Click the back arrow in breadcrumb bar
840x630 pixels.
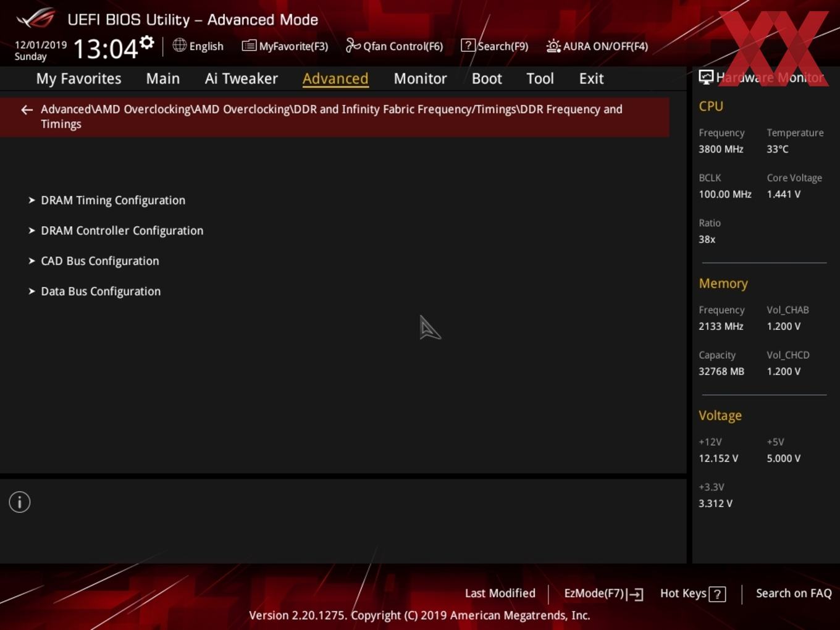tap(27, 110)
